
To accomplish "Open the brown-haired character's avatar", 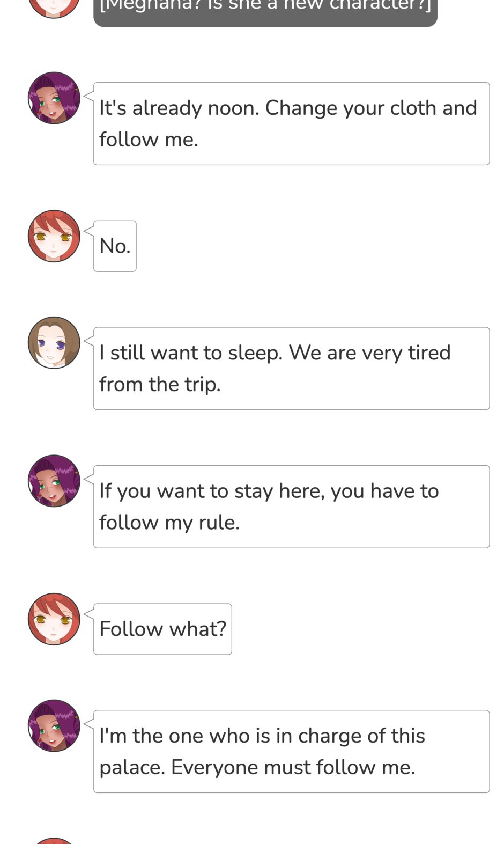I will click(54, 343).
